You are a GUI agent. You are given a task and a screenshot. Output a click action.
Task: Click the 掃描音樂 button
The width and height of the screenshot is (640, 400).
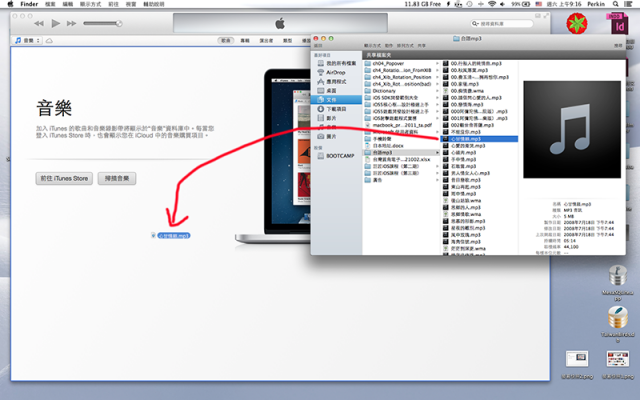[117, 178]
